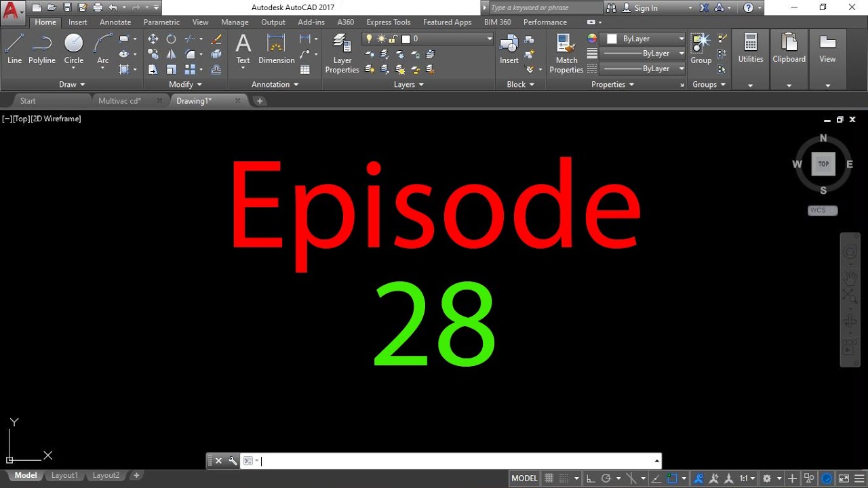
Task: Click the Mirror tool icon
Action: (x=171, y=54)
